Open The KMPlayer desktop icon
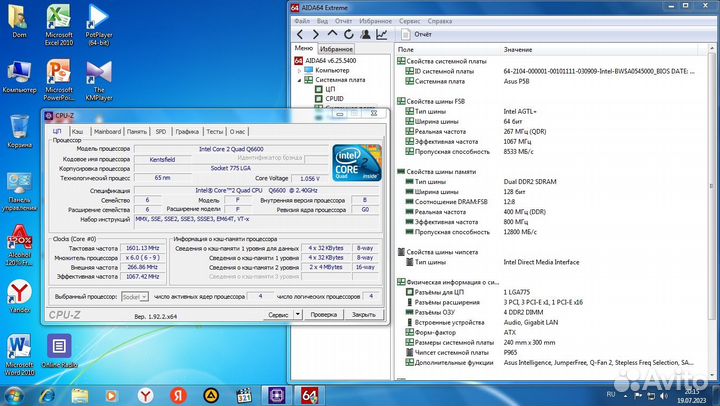Image resolution: width=720 pixels, height=406 pixels. [99, 79]
